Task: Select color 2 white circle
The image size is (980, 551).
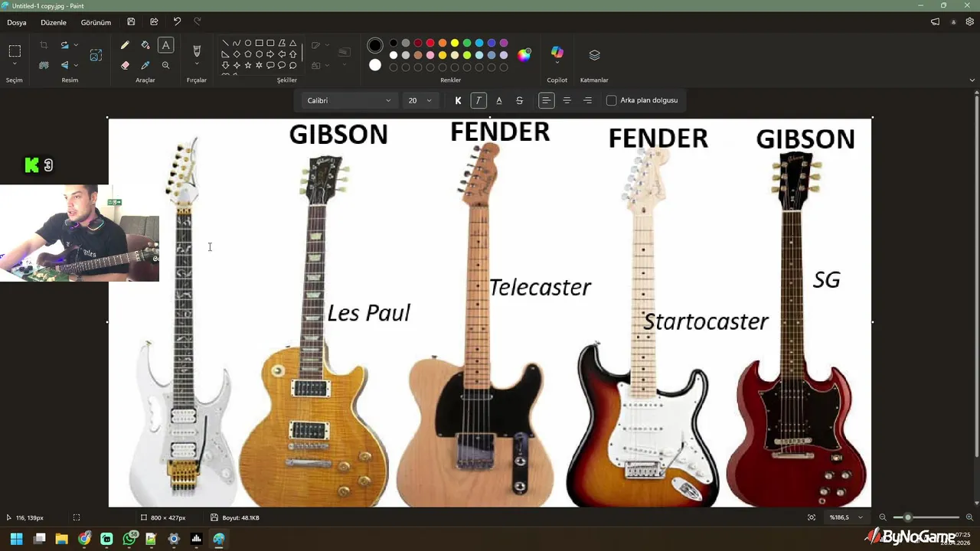Action: click(x=375, y=65)
